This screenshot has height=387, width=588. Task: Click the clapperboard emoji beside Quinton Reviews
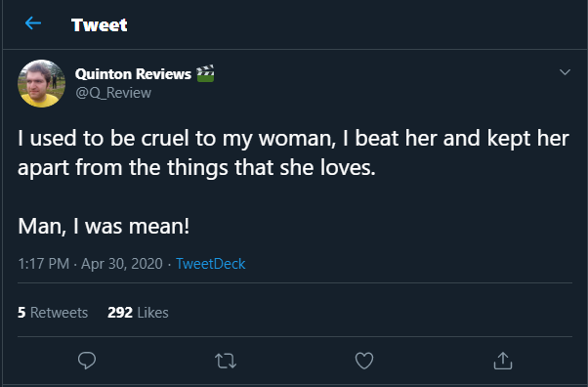pyautogui.click(x=205, y=73)
